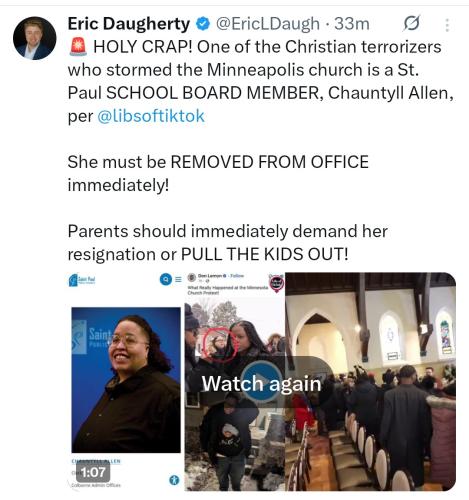Click the blue search icon in the video
The width and height of the screenshot is (469, 500).
point(165,279)
